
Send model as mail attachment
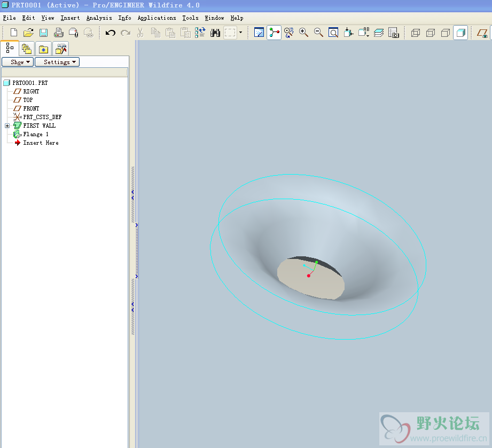(73, 33)
